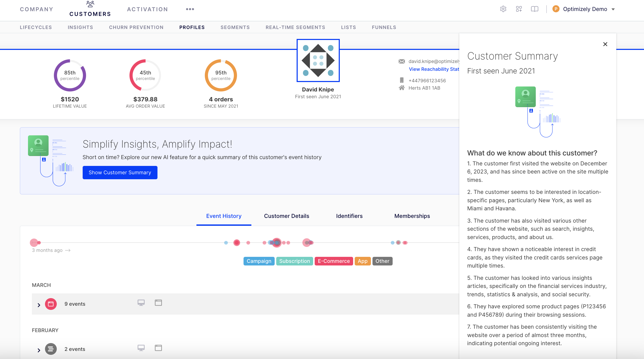The height and width of the screenshot is (359, 644).
Task: Select the monitor icon on the 9 events row
Action: [141, 303]
